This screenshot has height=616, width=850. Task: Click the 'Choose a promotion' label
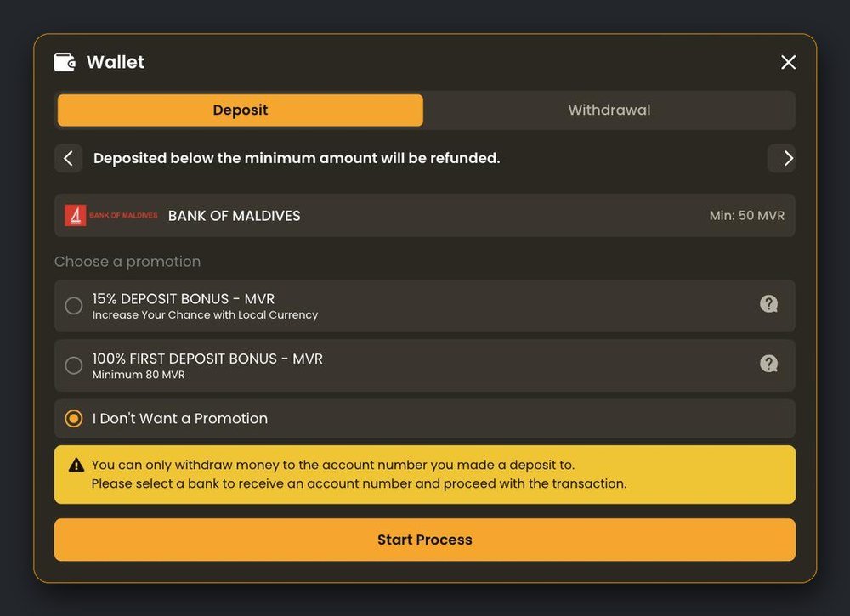pos(127,262)
